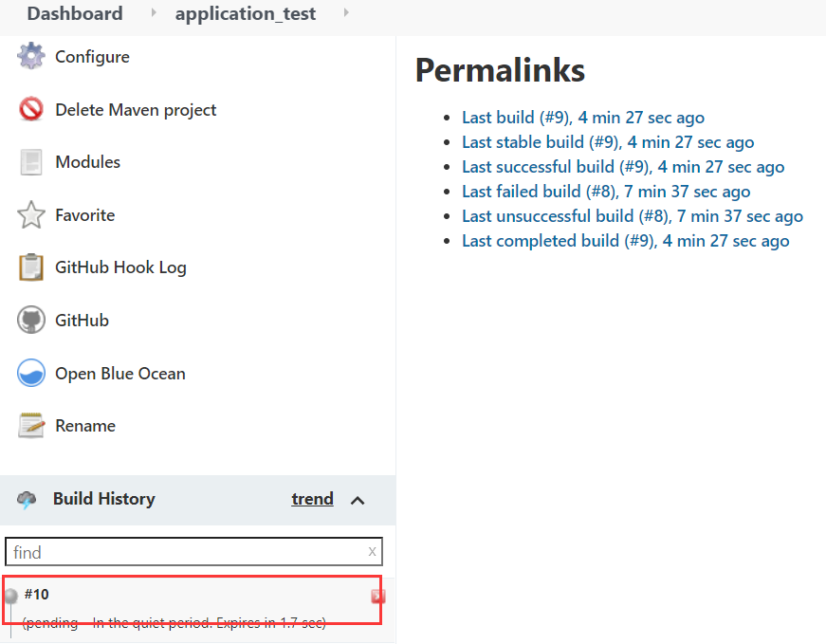Image resolution: width=826 pixels, height=644 pixels.
Task: Click the Build History weather icon
Action: coord(27,499)
